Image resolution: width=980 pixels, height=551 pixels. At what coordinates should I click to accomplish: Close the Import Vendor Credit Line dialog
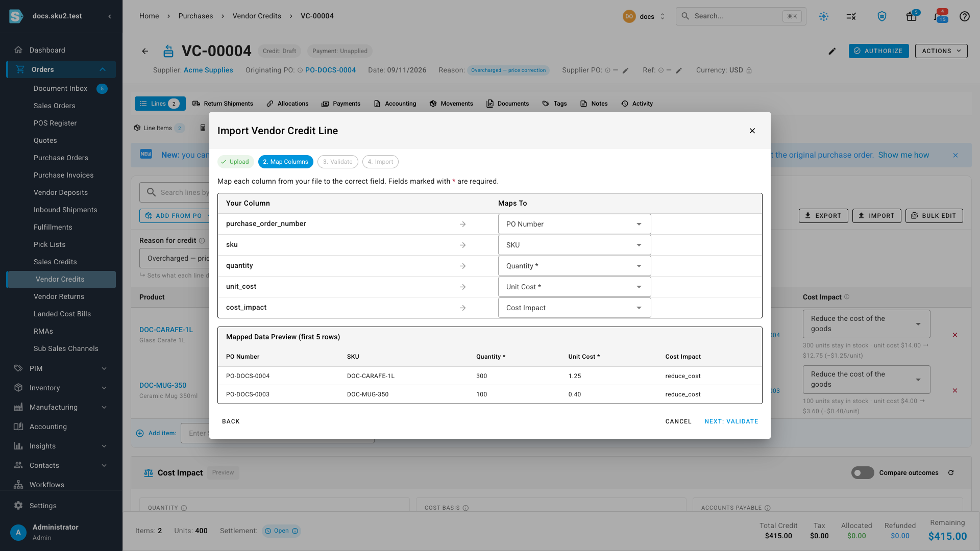click(752, 131)
